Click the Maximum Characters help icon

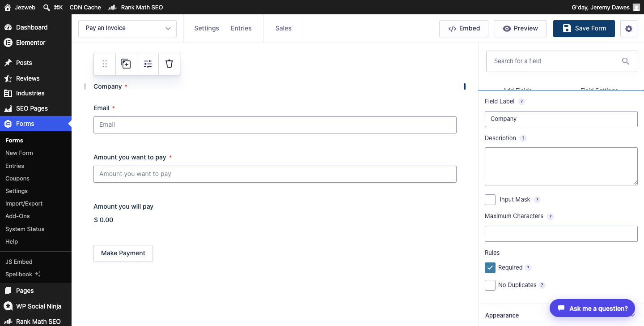[x=551, y=216]
